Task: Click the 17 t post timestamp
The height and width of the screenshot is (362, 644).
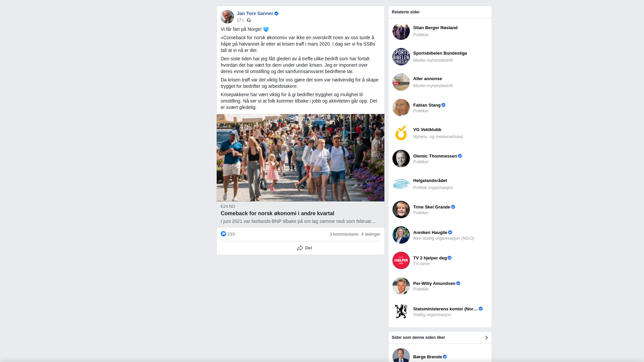Action: (x=240, y=20)
